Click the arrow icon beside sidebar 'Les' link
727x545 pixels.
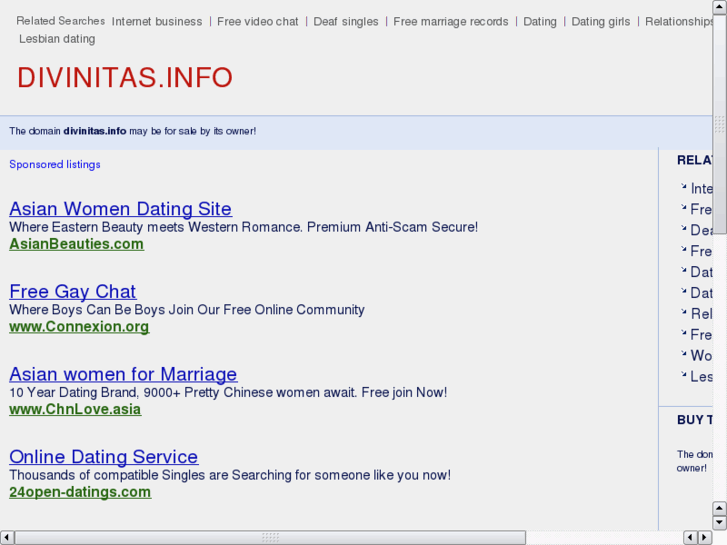coord(683,374)
